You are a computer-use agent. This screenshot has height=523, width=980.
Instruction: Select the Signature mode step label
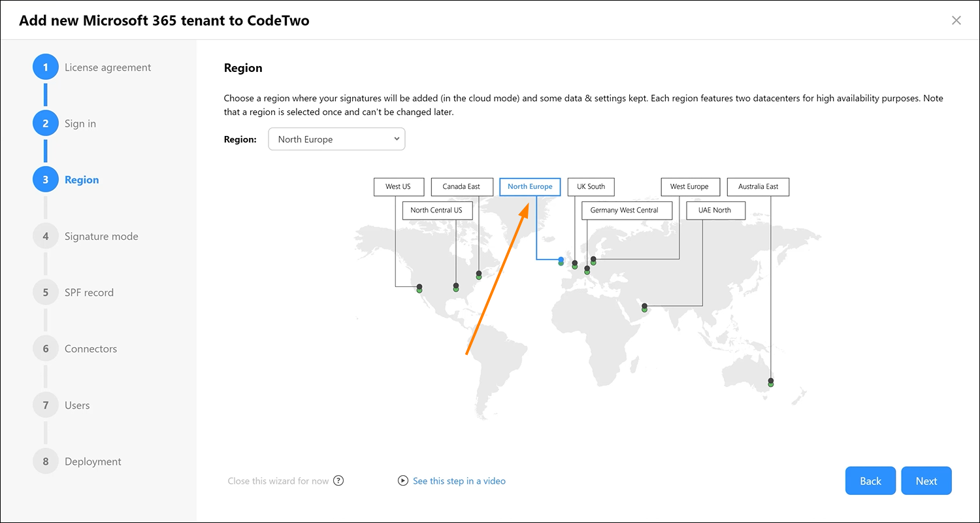101,236
